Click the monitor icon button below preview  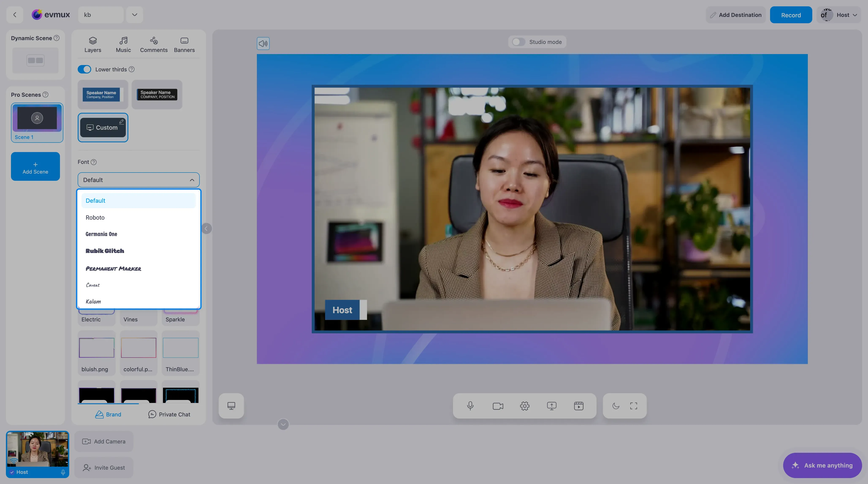231,406
